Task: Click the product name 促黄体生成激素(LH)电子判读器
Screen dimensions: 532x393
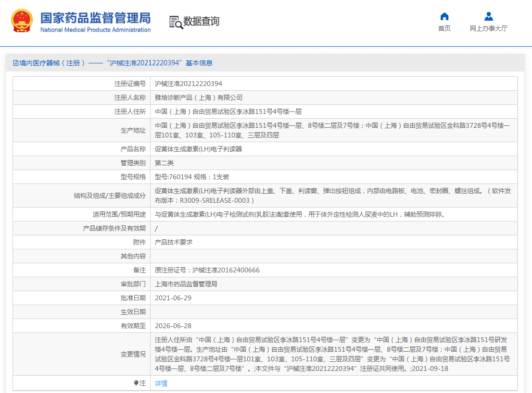Action: point(198,149)
